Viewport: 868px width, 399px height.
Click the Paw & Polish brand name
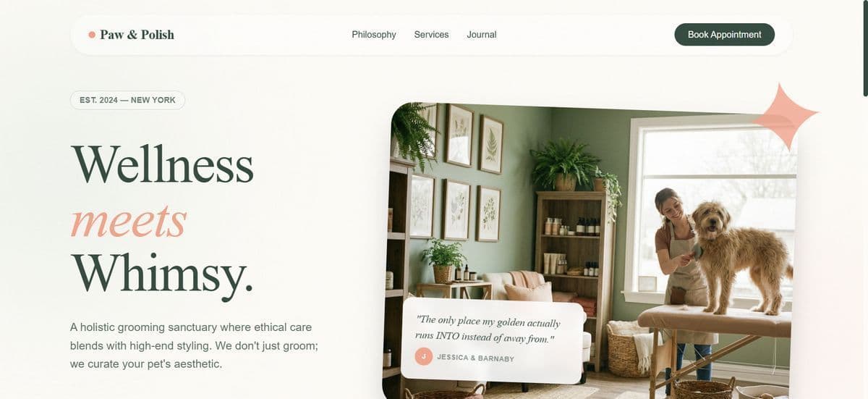pos(137,35)
